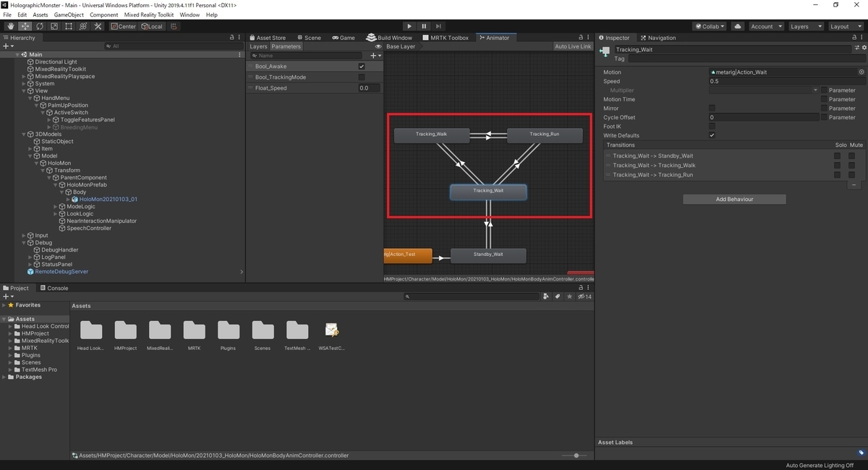This screenshot has height=470, width=868.
Task: Expand the Packages folder in Project
Action: [4, 377]
